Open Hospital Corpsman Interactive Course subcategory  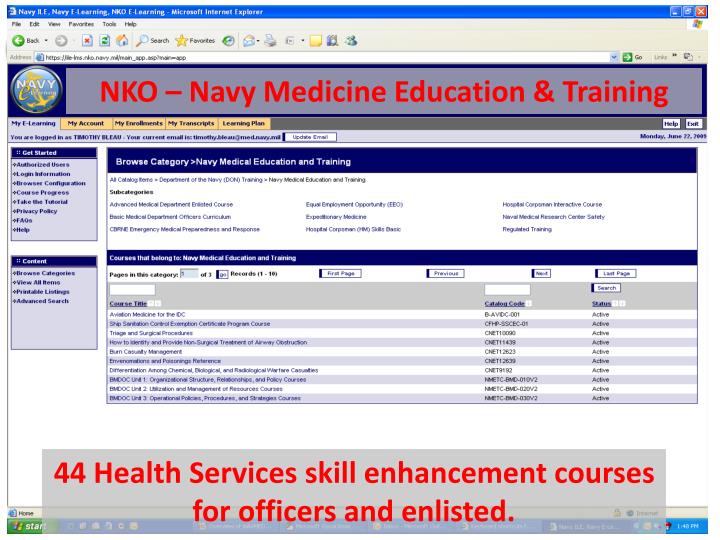point(552,204)
